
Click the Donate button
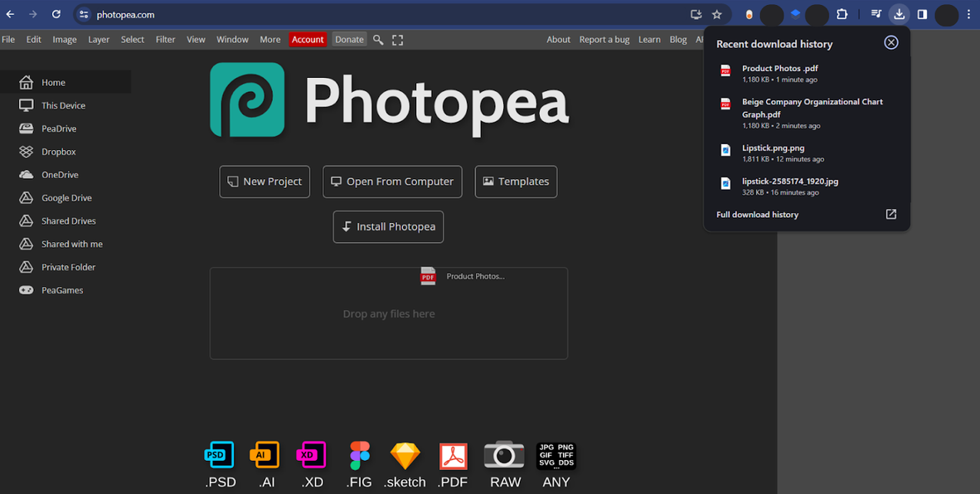349,39
